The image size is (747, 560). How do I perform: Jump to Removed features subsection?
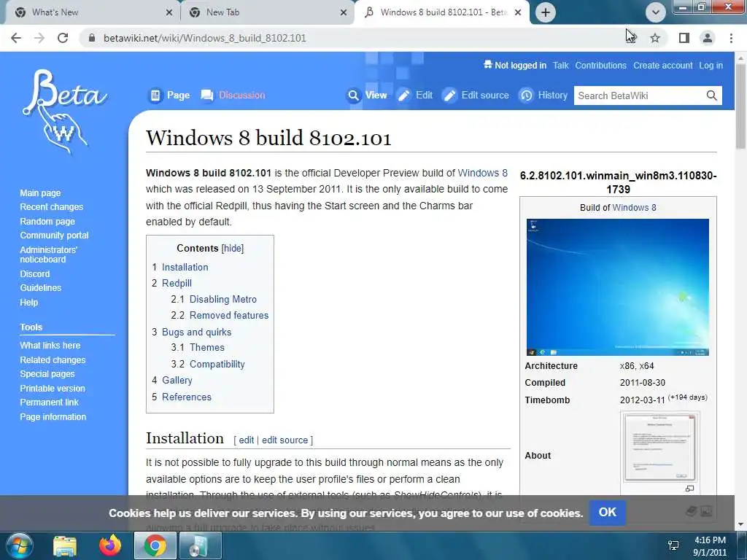tap(229, 315)
